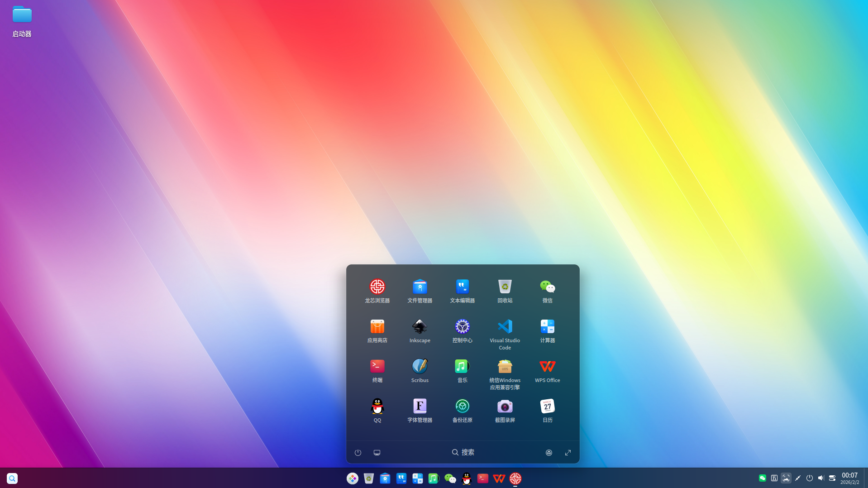Open the 字体管理器 font manager

pyautogui.click(x=420, y=405)
